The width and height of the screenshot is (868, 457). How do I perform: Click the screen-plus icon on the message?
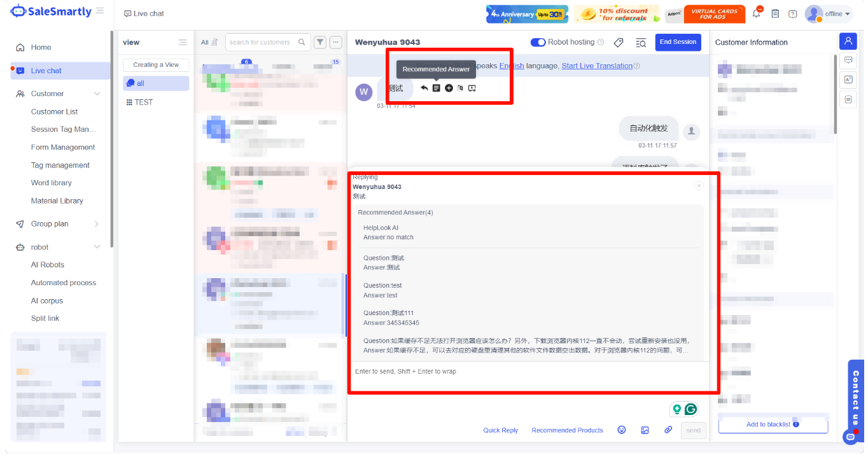472,88
